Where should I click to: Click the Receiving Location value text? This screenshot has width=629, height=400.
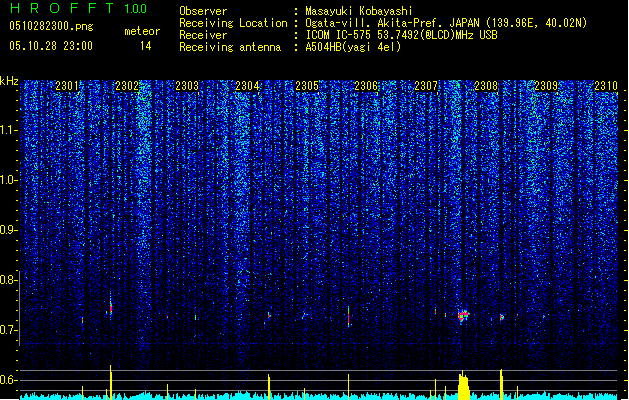[446, 23]
